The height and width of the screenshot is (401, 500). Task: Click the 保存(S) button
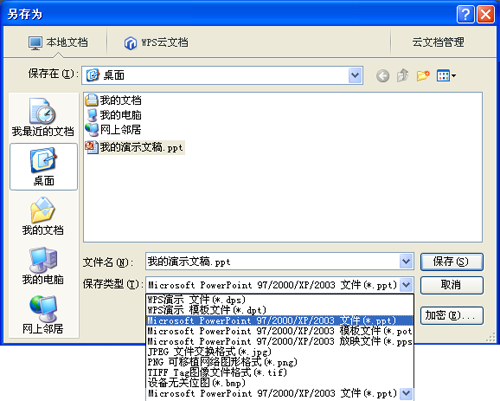[452, 262]
